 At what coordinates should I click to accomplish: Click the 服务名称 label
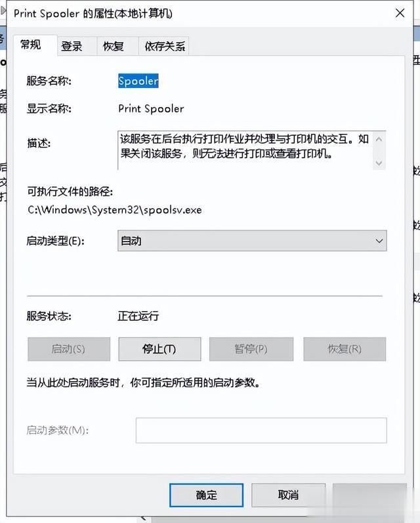coord(49,81)
